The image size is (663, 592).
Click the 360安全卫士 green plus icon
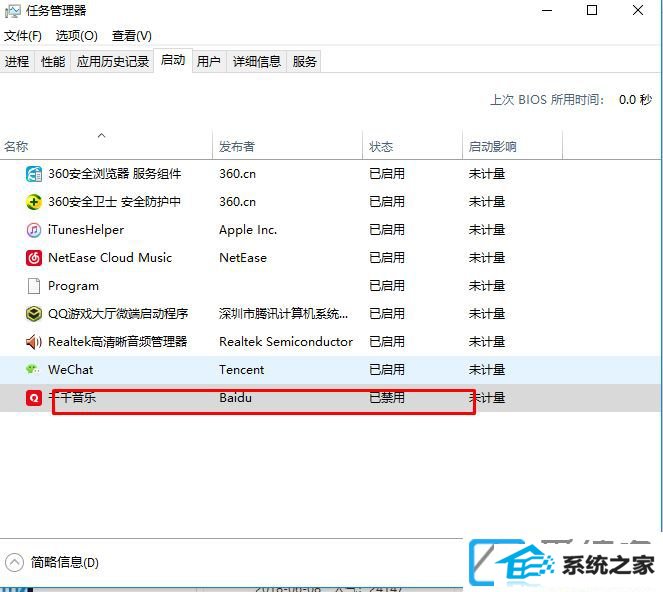tap(34, 202)
